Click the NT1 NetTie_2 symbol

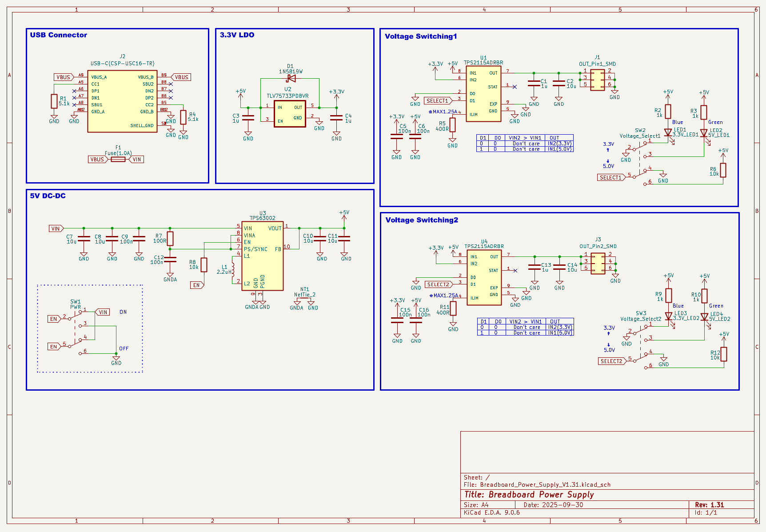305,299
